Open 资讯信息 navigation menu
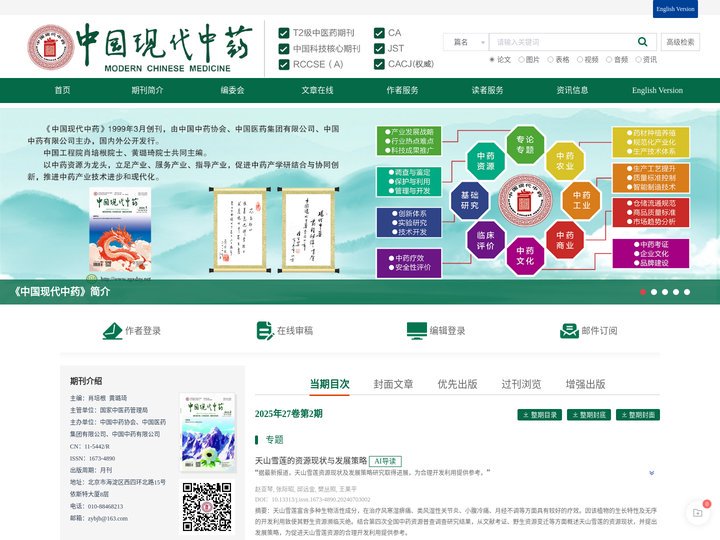This screenshot has height=540, width=720. click(x=572, y=90)
